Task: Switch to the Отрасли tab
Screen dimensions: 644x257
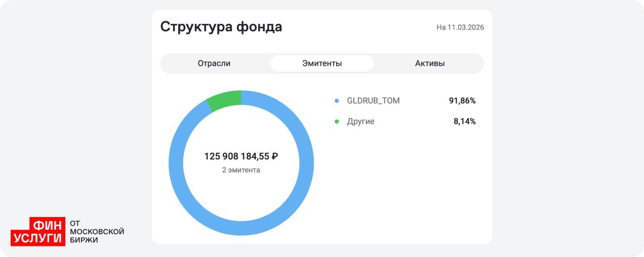Action: pos(214,63)
